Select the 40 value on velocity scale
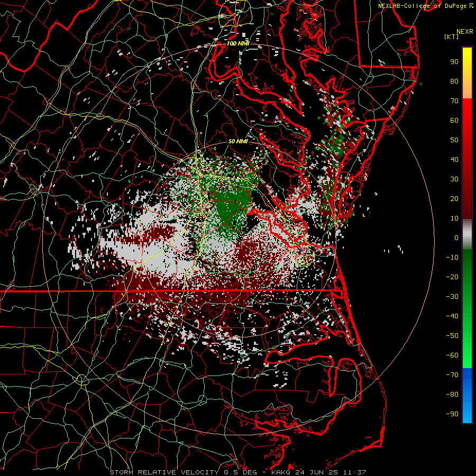Image resolution: width=476 pixels, height=476 pixels. tap(454, 160)
